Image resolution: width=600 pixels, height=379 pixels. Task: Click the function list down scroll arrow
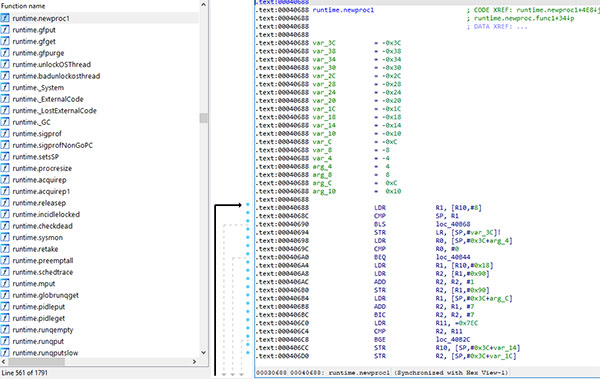point(204,353)
